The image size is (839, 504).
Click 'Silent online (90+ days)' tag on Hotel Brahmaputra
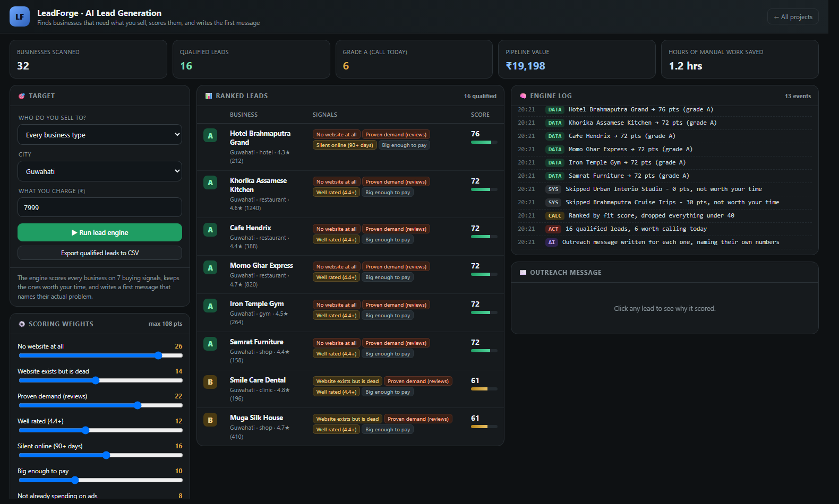(x=345, y=145)
